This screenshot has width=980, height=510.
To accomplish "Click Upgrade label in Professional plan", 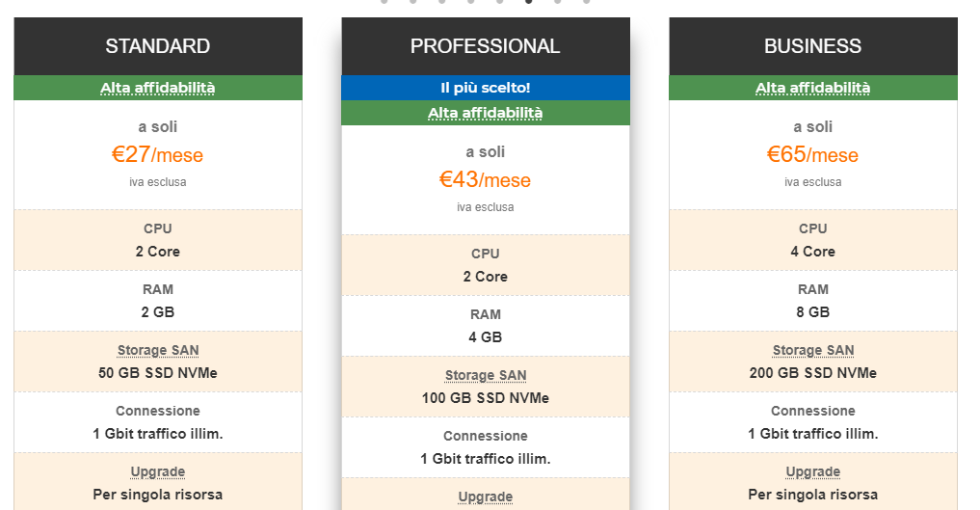I will coord(486,497).
